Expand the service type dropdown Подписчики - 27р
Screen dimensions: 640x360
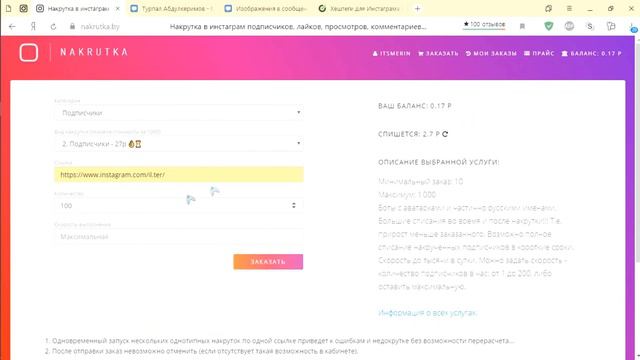[179, 144]
